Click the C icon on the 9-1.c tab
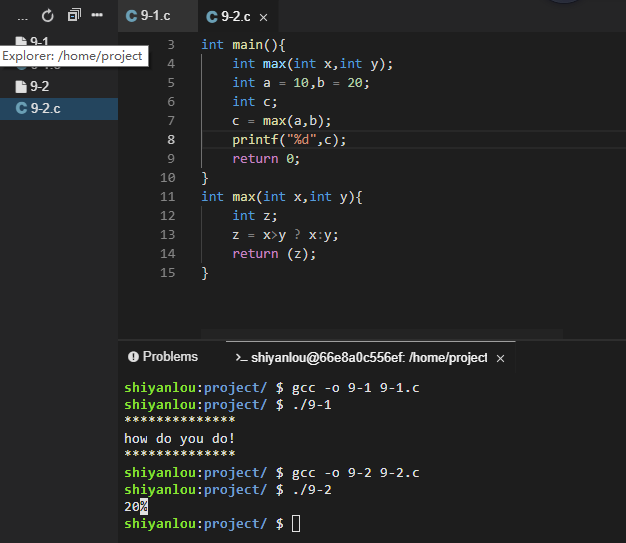Image resolution: width=626 pixels, height=543 pixels. click(131, 16)
